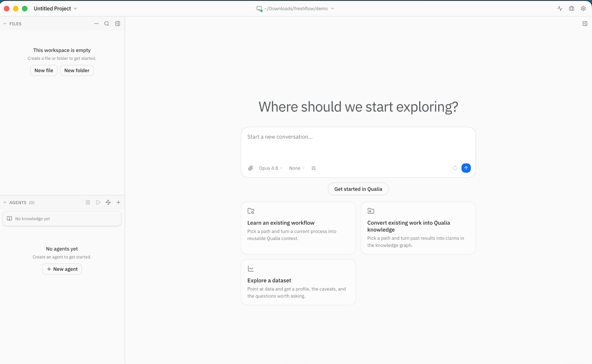592x364 pixels.
Task: Run all agents play icon
Action: click(x=98, y=202)
